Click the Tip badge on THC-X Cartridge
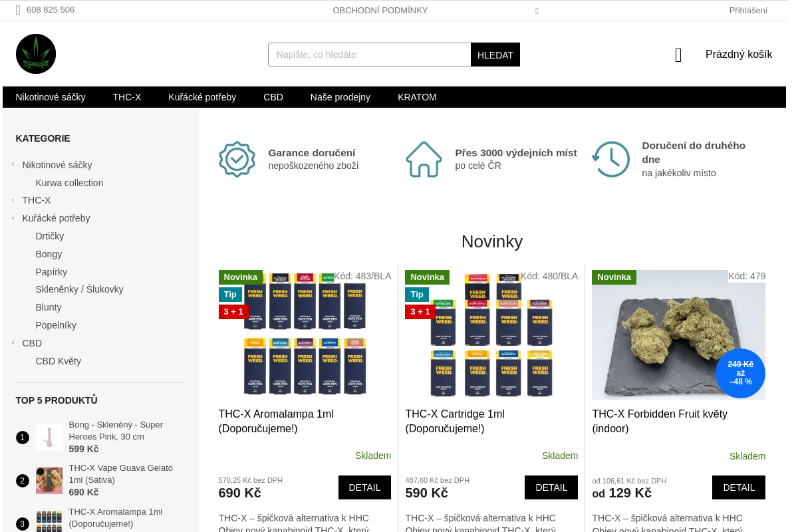The width and height of the screenshot is (798, 532). (417, 295)
